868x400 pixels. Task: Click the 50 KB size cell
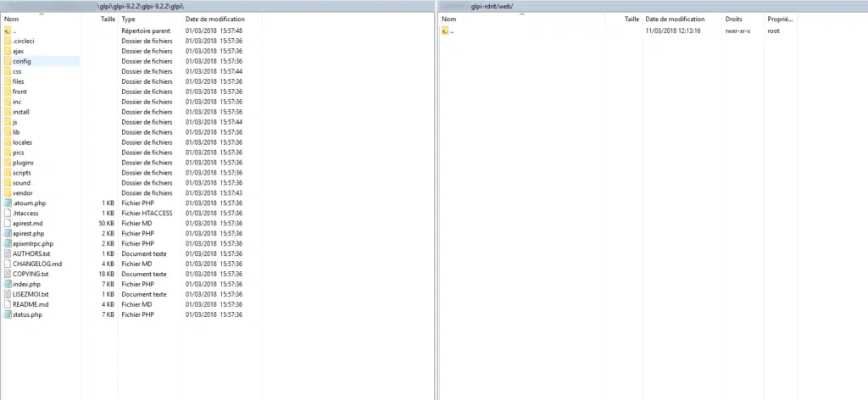[x=106, y=224]
